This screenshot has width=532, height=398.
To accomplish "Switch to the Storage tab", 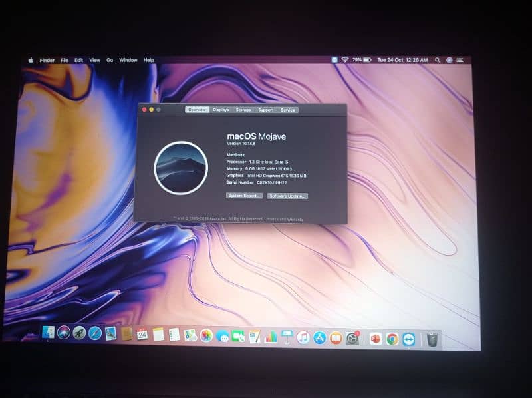I will tap(243, 110).
